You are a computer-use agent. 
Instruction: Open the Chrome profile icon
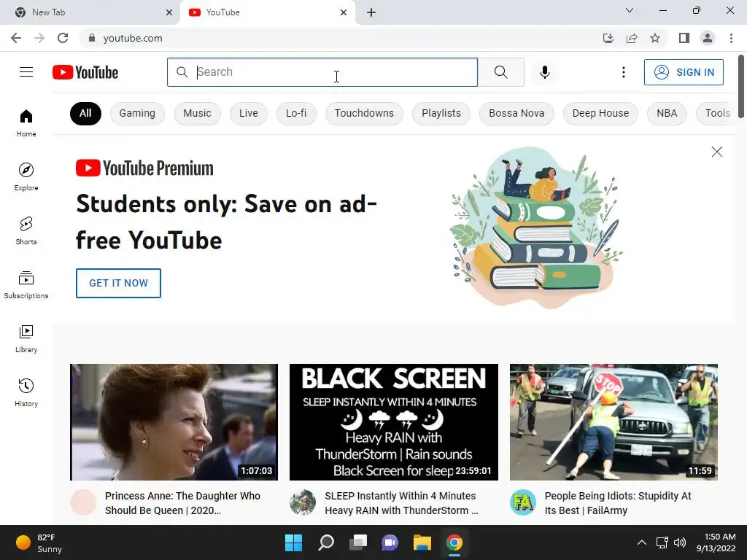[x=708, y=38]
